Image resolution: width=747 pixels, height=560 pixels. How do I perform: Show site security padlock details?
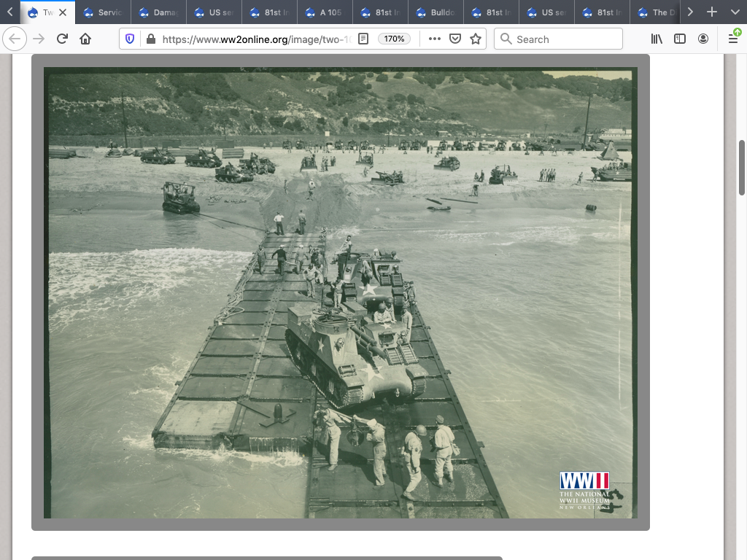tap(151, 39)
